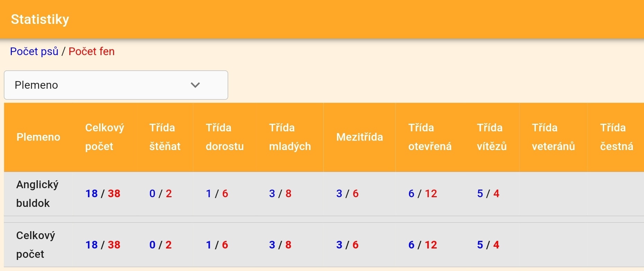The height and width of the screenshot is (271, 644).
Task: Select the Celkový počet column header
Action: tap(105, 137)
